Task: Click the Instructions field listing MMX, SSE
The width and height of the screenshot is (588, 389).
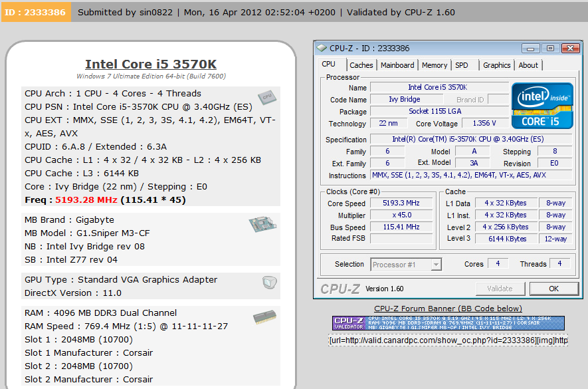Action: 471,175
